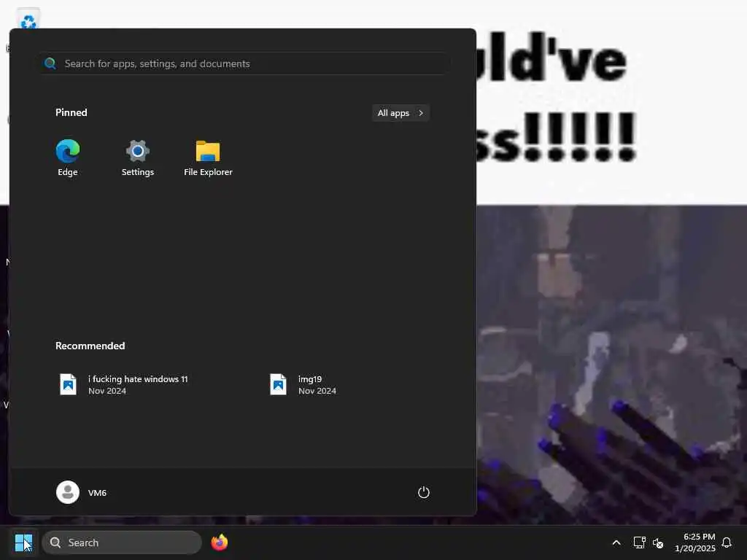Open the muted volume tray icon
The height and width of the screenshot is (560, 747).
pyautogui.click(x=658, y=542)
